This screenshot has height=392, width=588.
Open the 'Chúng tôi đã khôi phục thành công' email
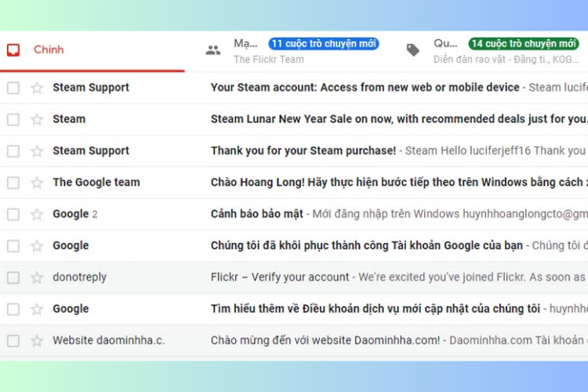(x=366, y=245)
